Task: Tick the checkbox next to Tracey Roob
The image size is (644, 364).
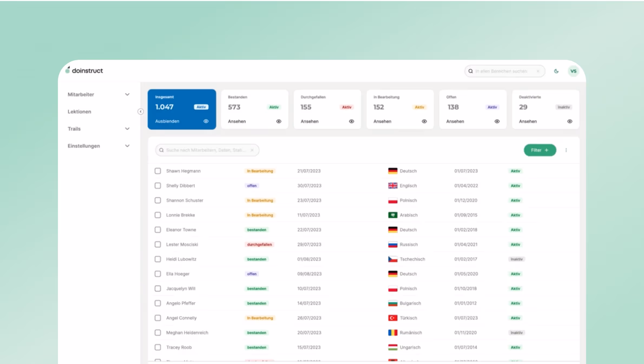Action: pyautogui.click(x=158, y=347)
